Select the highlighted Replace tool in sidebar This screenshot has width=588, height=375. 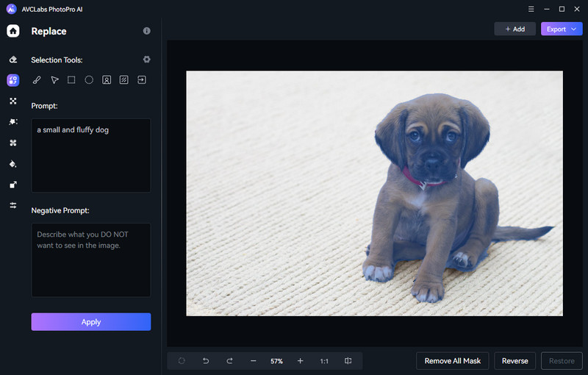[13, 80]
